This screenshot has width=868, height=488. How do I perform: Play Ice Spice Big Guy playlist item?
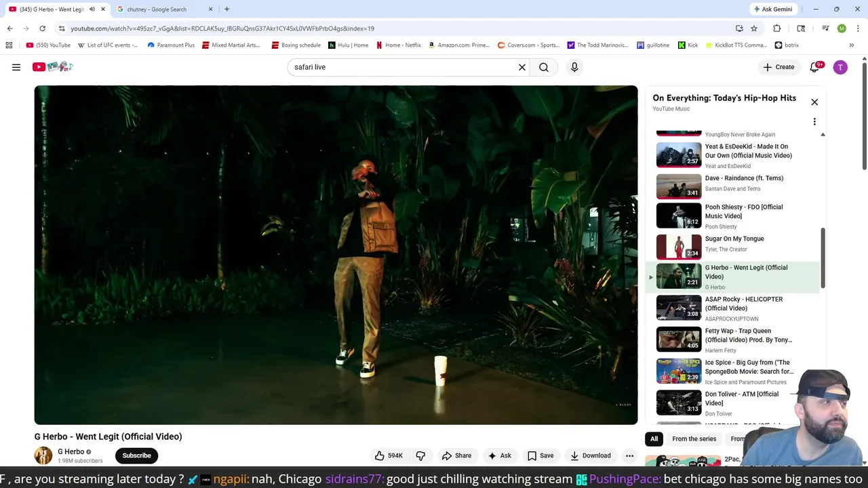point(732,372)
